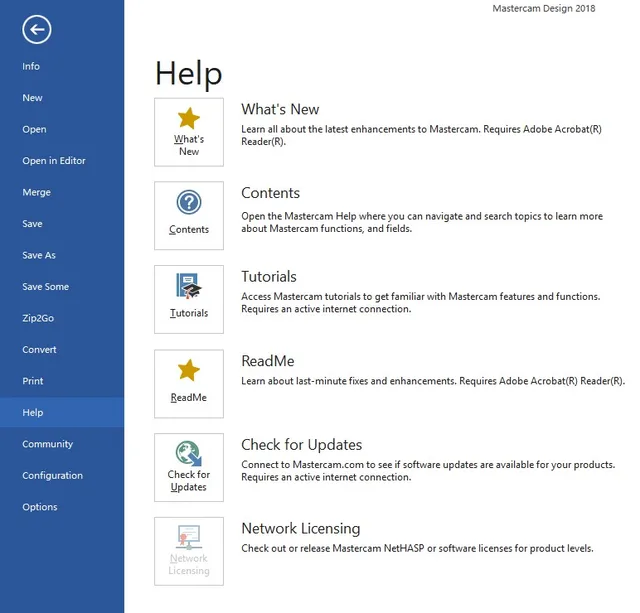Choose New in the sidebar
Image resolution: width=640 pixels, height=613 pixels.
tap(62, 98)
